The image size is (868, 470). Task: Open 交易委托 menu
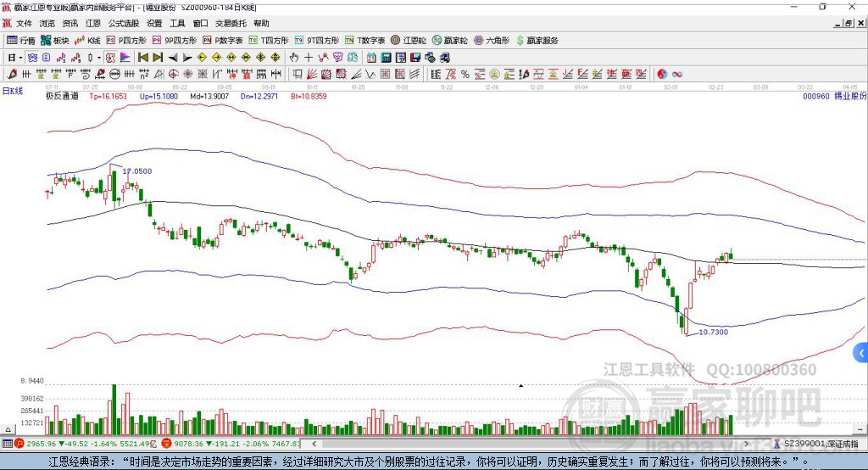tap(231, 23)
